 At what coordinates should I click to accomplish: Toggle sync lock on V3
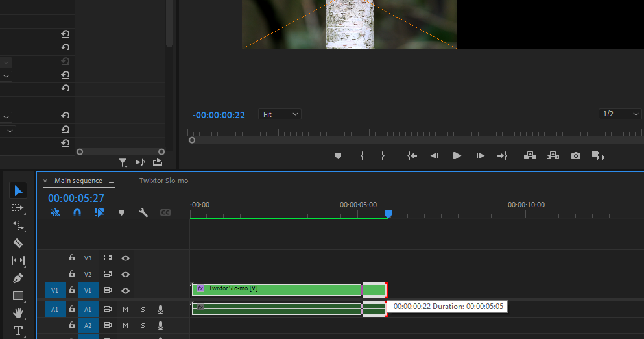108,258
